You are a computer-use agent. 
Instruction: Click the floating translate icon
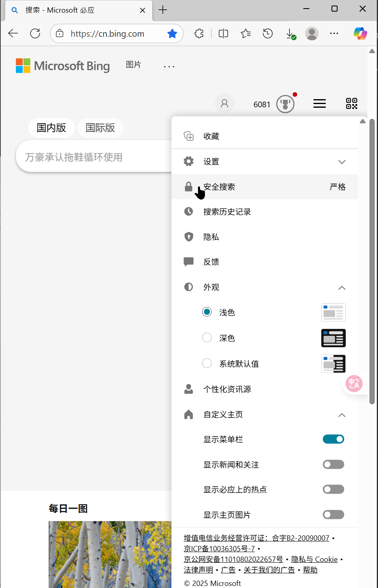[354, 384]
